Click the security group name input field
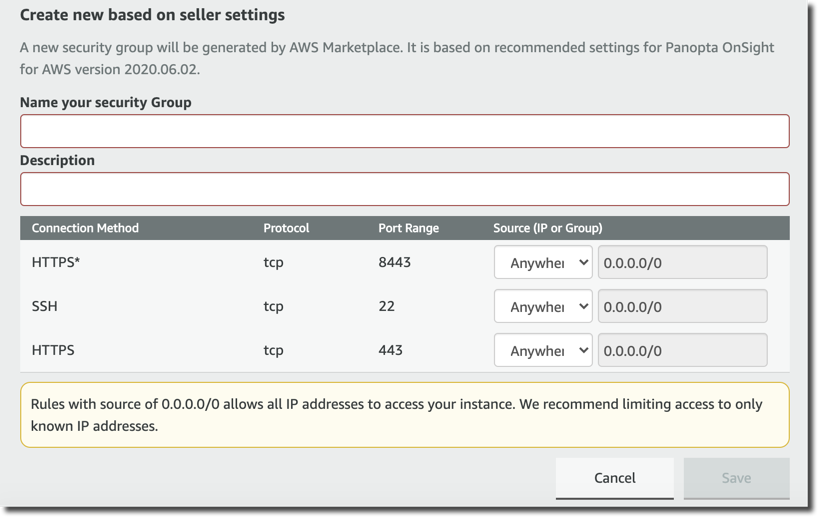 tap(404, 131)
